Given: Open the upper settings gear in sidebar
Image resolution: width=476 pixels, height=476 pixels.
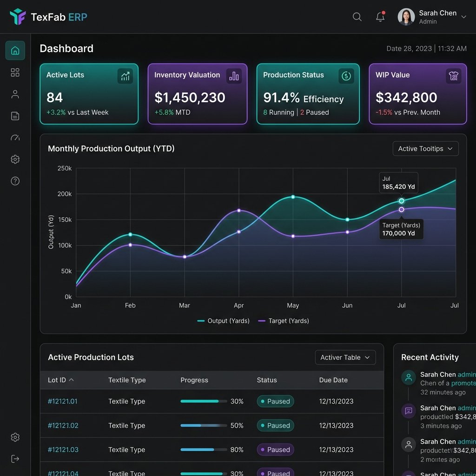Looking at the screenshot, I should point(15,159).
